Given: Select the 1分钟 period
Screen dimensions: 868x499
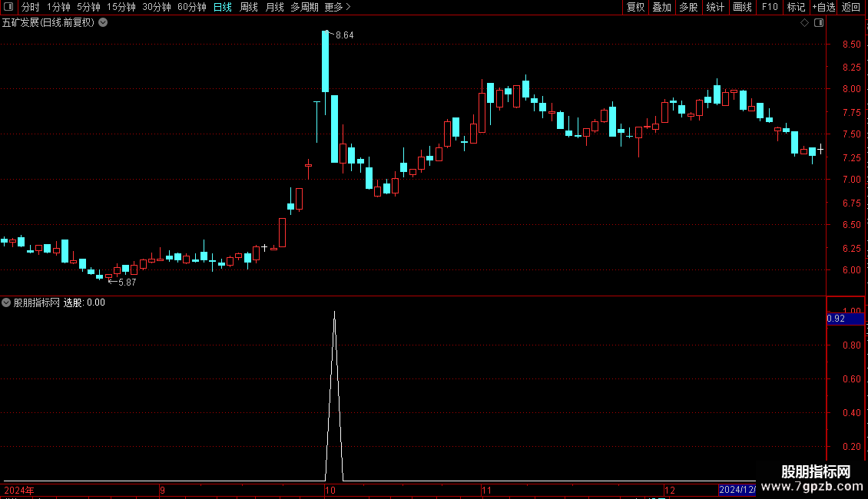Looking at the screenshot, I should [58, 7].
